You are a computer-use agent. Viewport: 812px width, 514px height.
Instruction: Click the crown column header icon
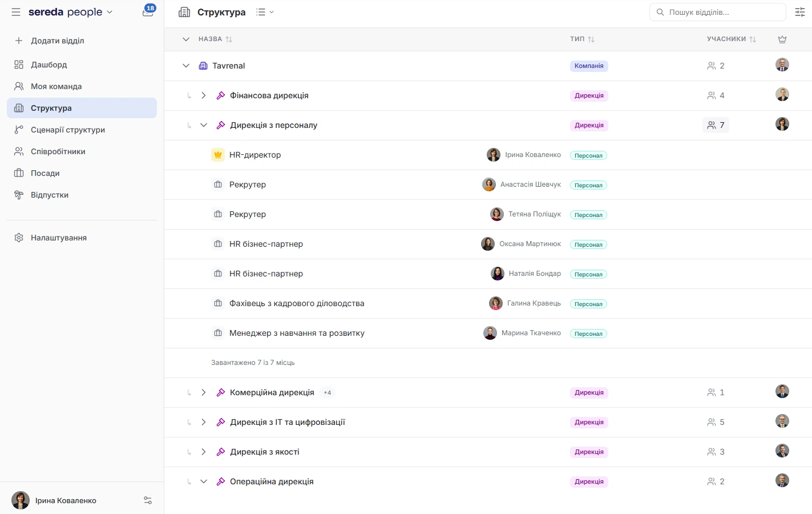pos(782,39)
